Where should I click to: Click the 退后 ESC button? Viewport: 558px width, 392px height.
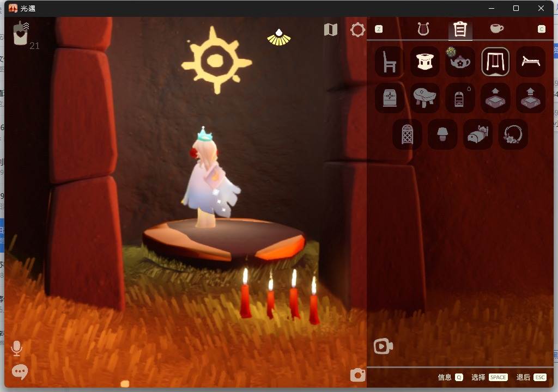pos(531,377)
